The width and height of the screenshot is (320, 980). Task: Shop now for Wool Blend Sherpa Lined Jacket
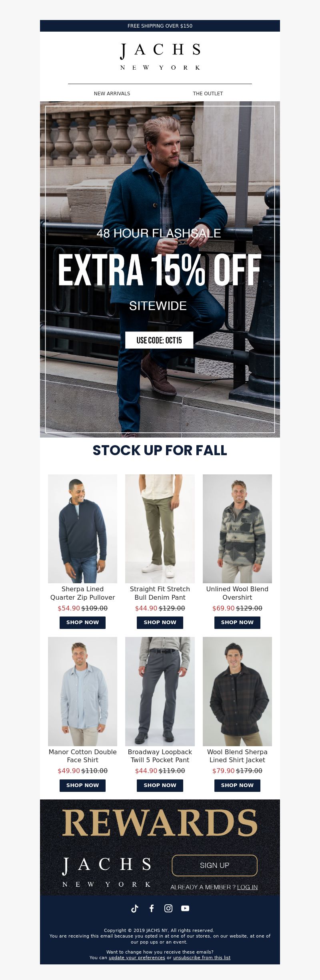(237, 785)
